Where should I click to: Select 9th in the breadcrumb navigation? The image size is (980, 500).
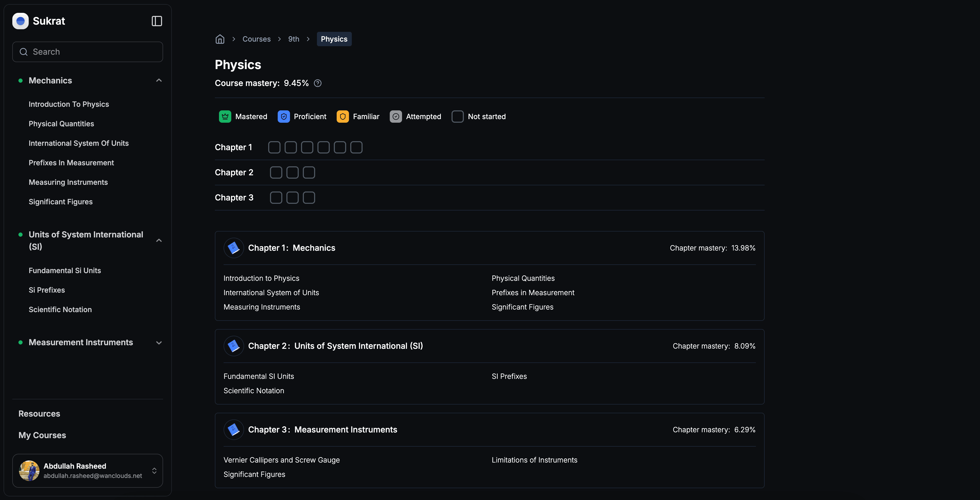[x=293, y=39]
